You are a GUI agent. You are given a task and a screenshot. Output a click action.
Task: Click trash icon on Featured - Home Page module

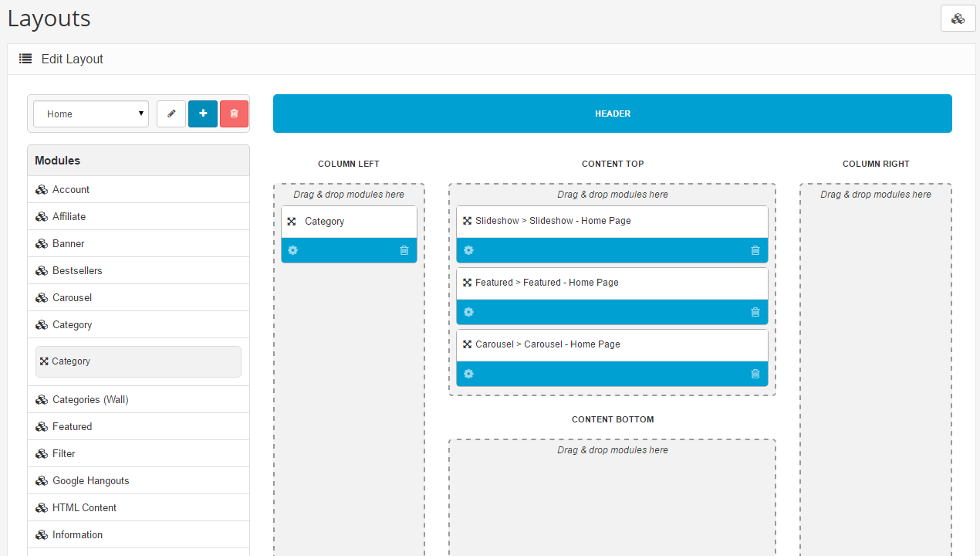point(755,311)
